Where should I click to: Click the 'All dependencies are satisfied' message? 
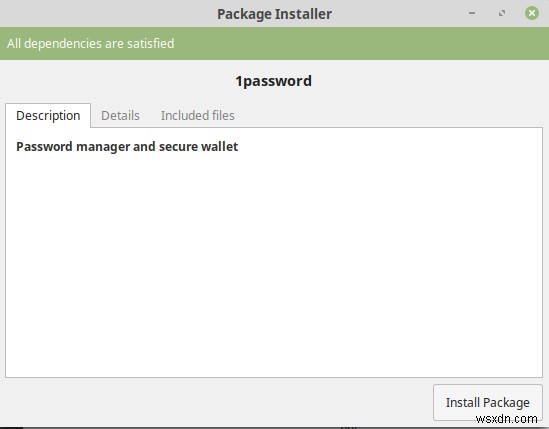pos(90,43)
